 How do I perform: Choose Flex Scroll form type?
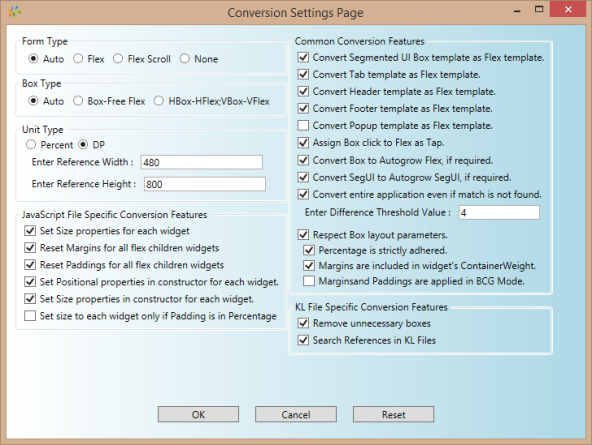[x=118, y=59]
